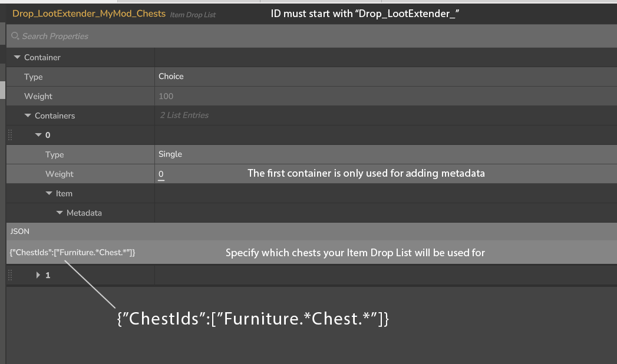Collapse the Metadata section
This screenshot has height=364, width=617.
(x=60, y=213)
